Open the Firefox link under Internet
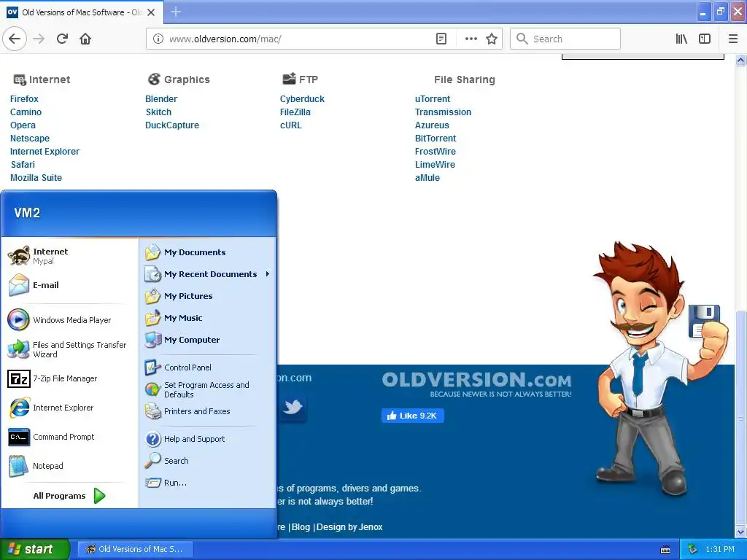This screenshot has width=747, height=560. click(24, 98)
